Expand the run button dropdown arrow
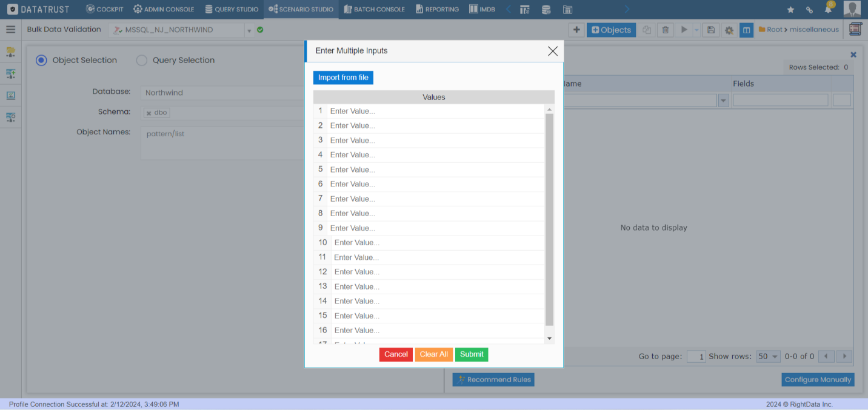Image resolution: width=868 pixels, height=410 pixels. click(696, 30)
